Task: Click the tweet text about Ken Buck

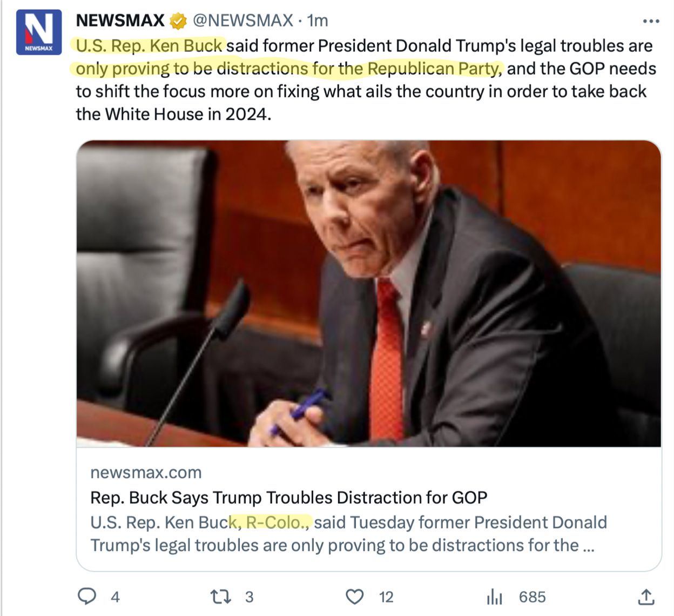Action: pos(366,80)
